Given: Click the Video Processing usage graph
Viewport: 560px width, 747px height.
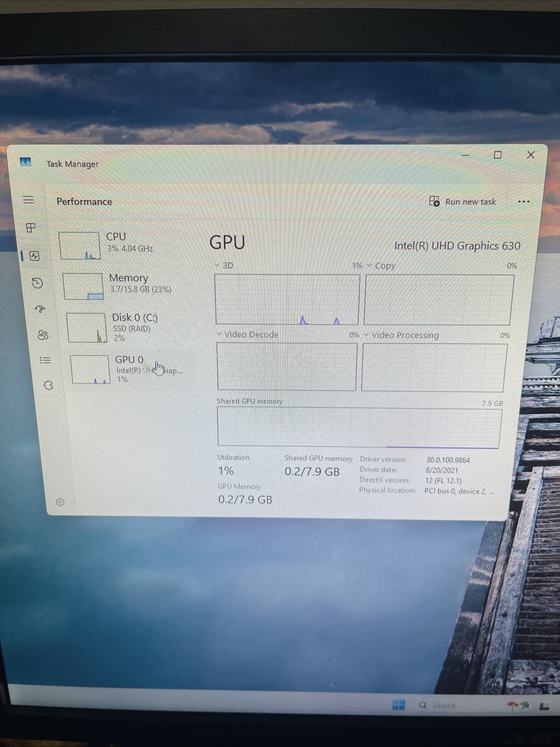Looking at the screenshot, I should (434, 368).
